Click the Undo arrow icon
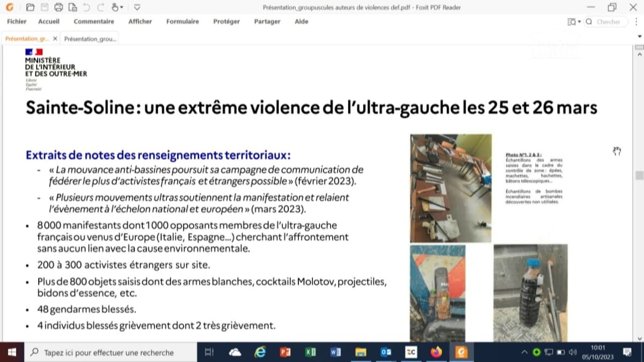644x362 pixels. click(86, 8)
